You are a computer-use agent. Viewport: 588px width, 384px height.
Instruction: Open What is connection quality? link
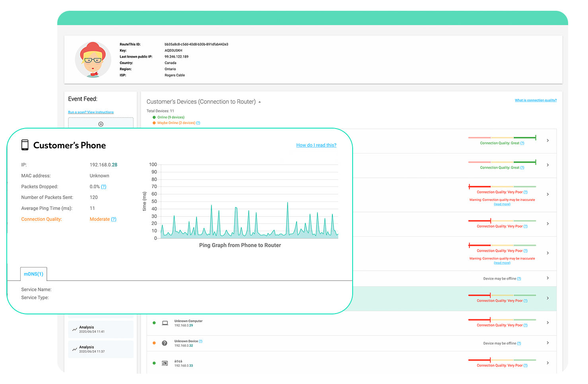pyautogui.click(x=536, y=100)
